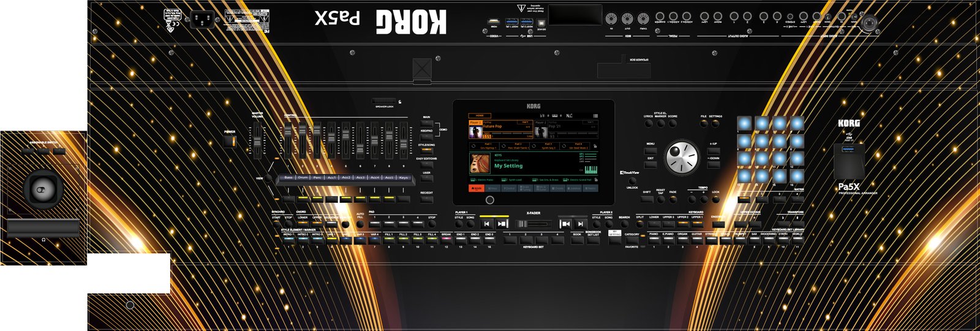980x331 pixels.
Task: Click the menu list icon on the display
Action: click(594, 115)
